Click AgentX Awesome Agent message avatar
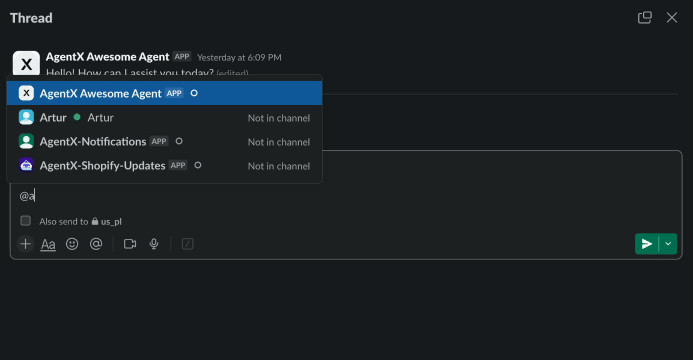Viewport: 693px width, 360px height. click(x=26, y=63)
